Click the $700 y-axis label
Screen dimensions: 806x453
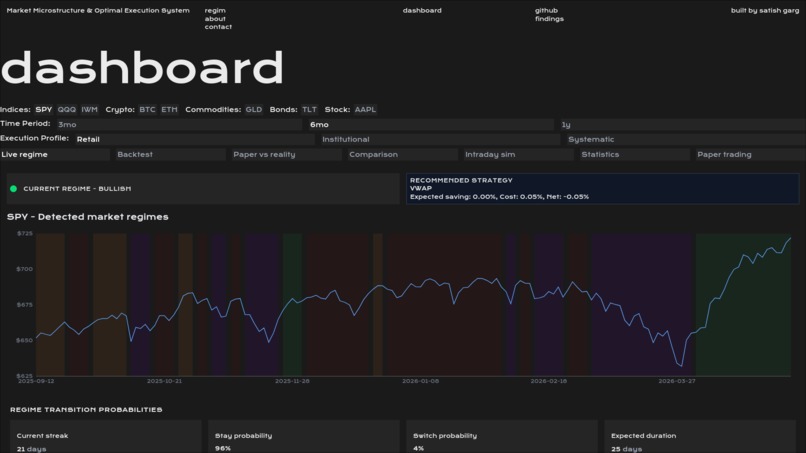(x=24, y=269)
